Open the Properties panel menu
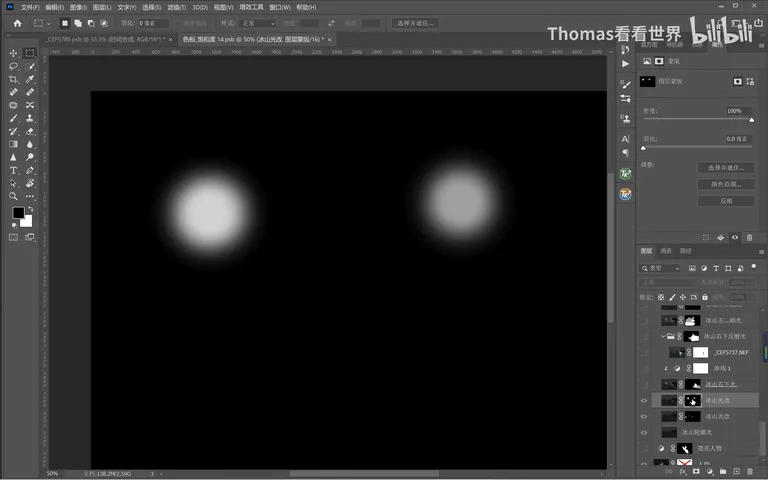Screen dimensions: 768x480 (x=761, y=45)
